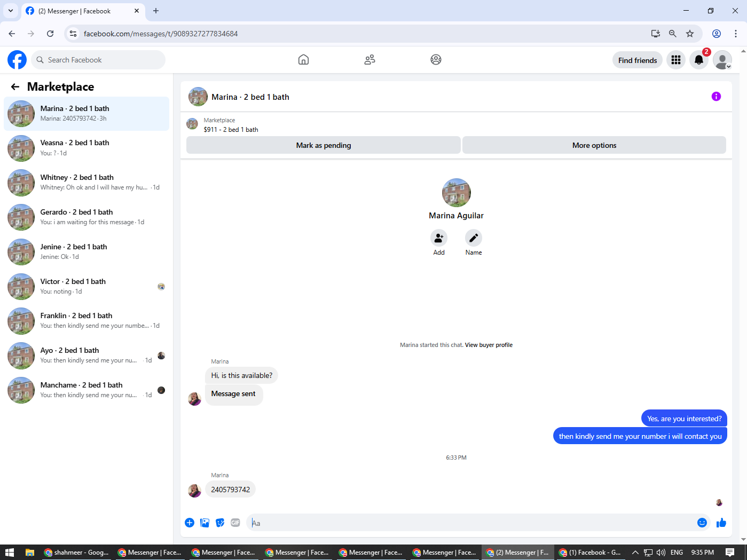View site information icon in address bar
747x560 pixels.
pyautogui.click(x=73, y=34)
